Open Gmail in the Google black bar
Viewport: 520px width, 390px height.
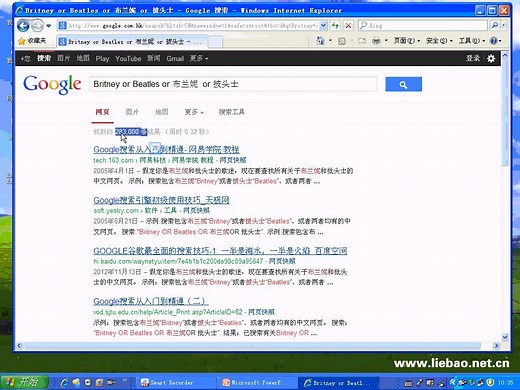[175, 59]
